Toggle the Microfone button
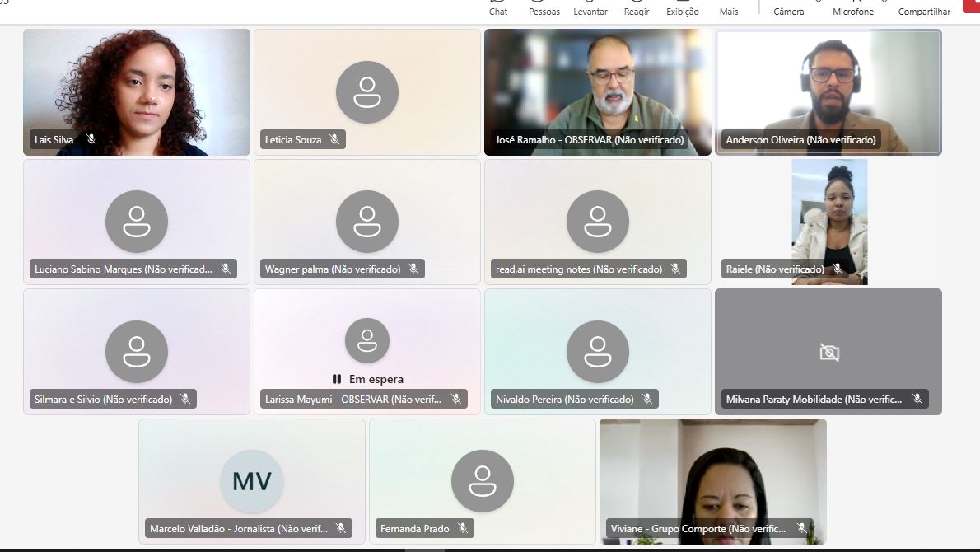This screenshot has width=980, height=552. 853,9
